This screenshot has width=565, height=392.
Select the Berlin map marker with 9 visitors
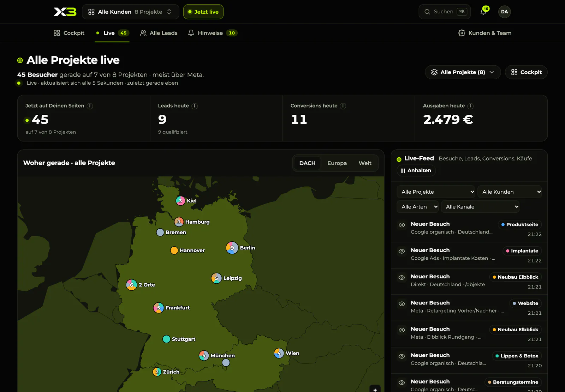[x=232, y=248]
